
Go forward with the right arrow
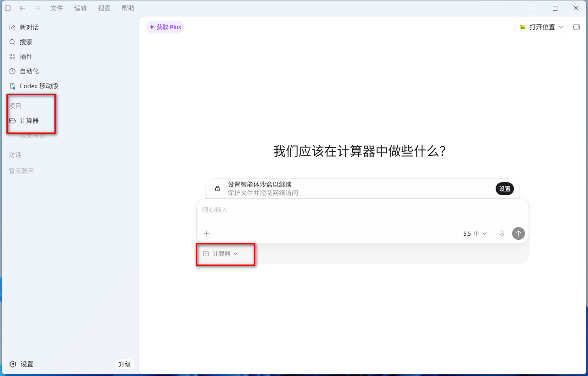point(37,8)
